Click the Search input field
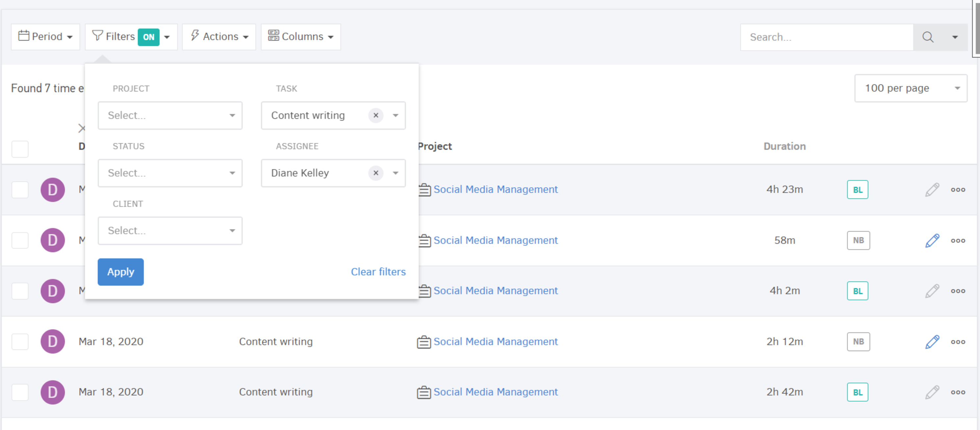This screenshot has height=430, width=980. coord(827,37)
